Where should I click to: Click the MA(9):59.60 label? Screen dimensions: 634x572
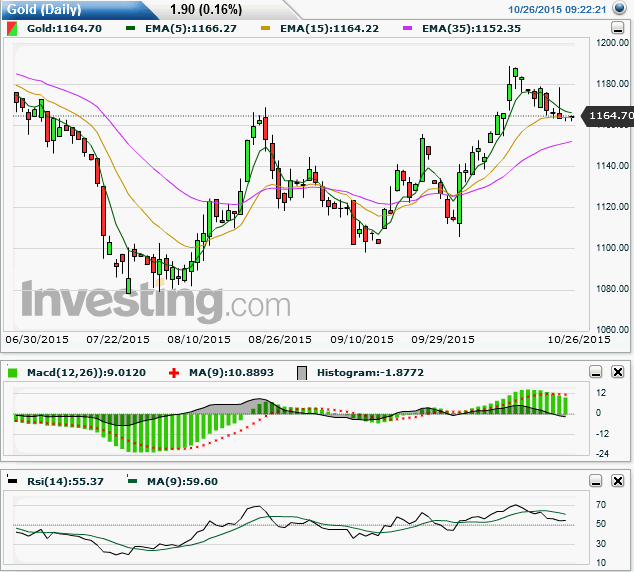click(182, 481)
